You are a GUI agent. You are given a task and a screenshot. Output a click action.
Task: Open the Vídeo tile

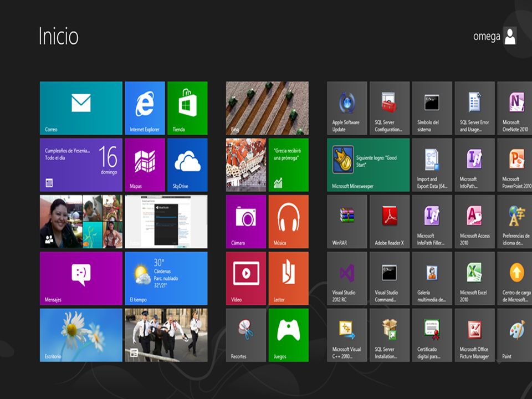246,278
